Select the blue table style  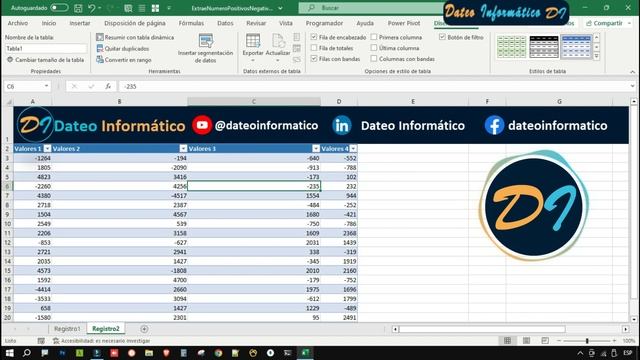576,47
